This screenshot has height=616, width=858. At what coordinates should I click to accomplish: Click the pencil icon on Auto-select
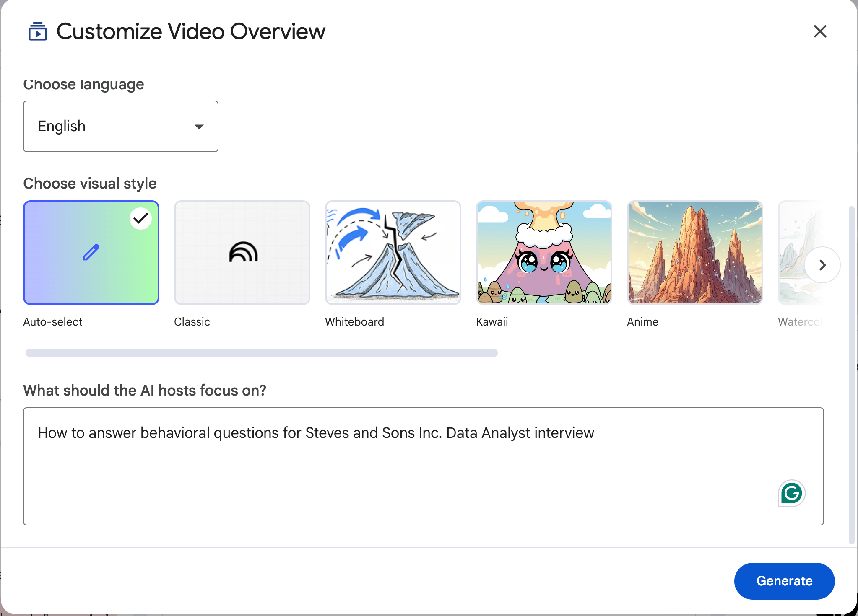pos(91,252)
